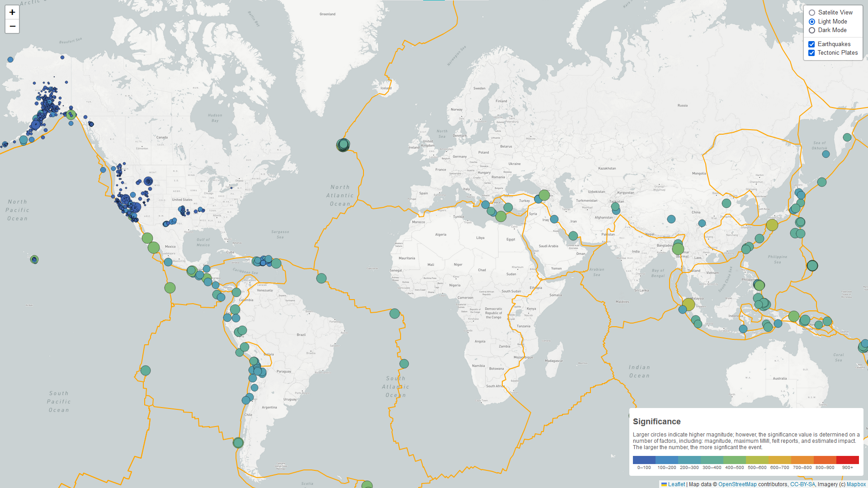
Task: Click the blue 0–100 significance swatch
Action: [x=644, y=460]
